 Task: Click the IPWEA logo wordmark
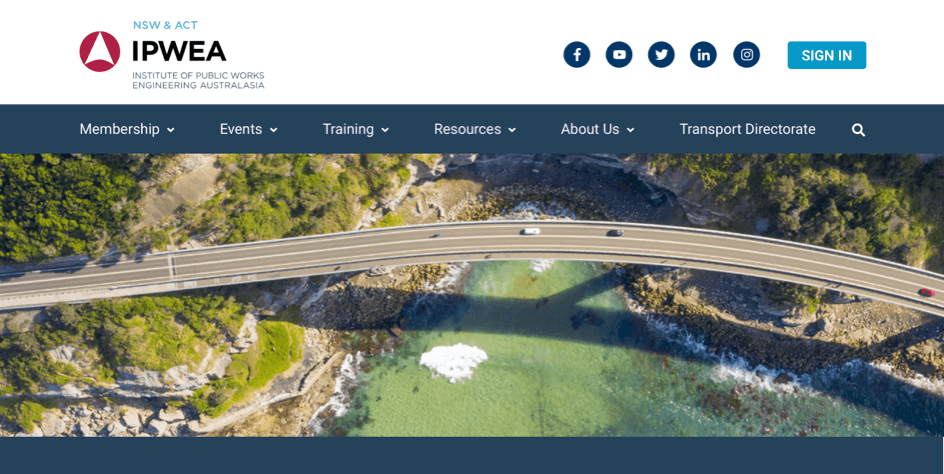179,51
